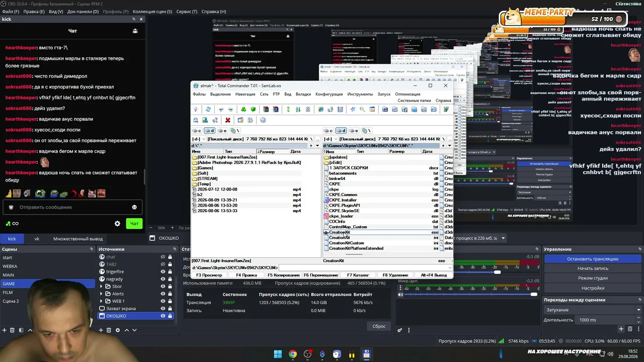The height and width of the screenshot is (362, 644).
Task: Open chat settings gear icon
Action: pyautogui.click(x=117, y=223)
